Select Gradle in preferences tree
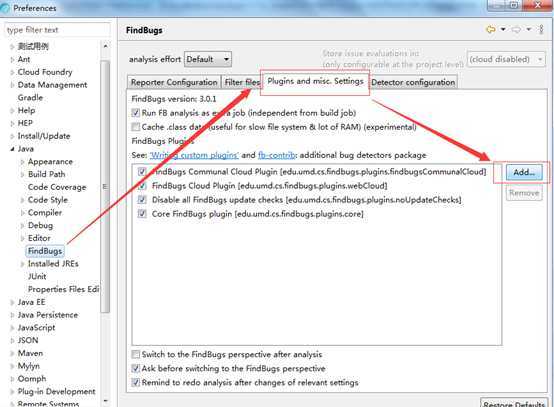The image size is (554, 407). [x=30, y=98]
